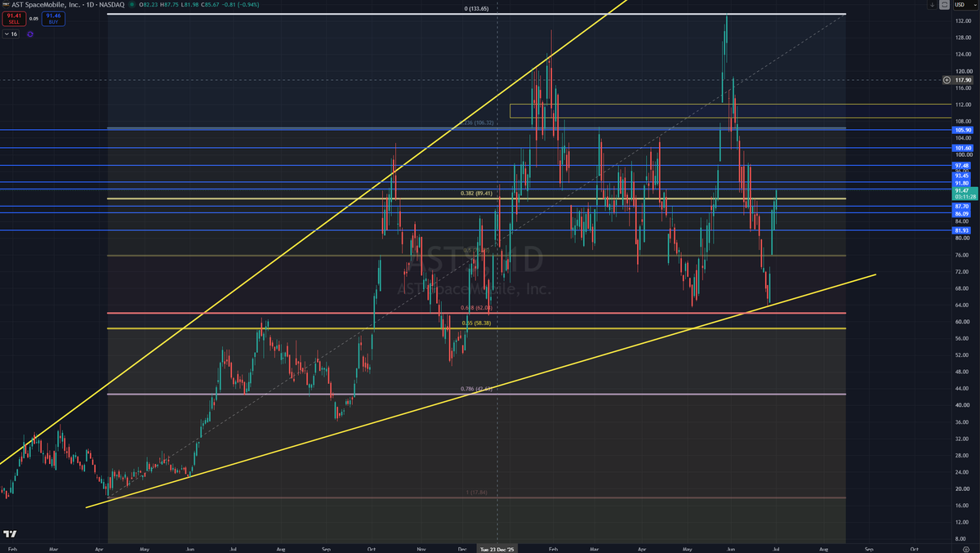The image size is (980, 553).
Task: Click the Fib label 0.786 near 42
Action: (x=476, y=389)
